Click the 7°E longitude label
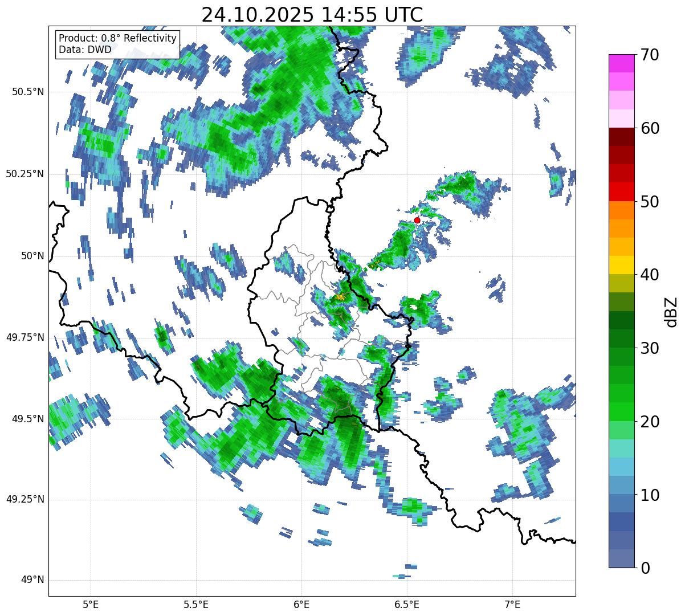Screen dimensions: 685x616 pos(513,604)
